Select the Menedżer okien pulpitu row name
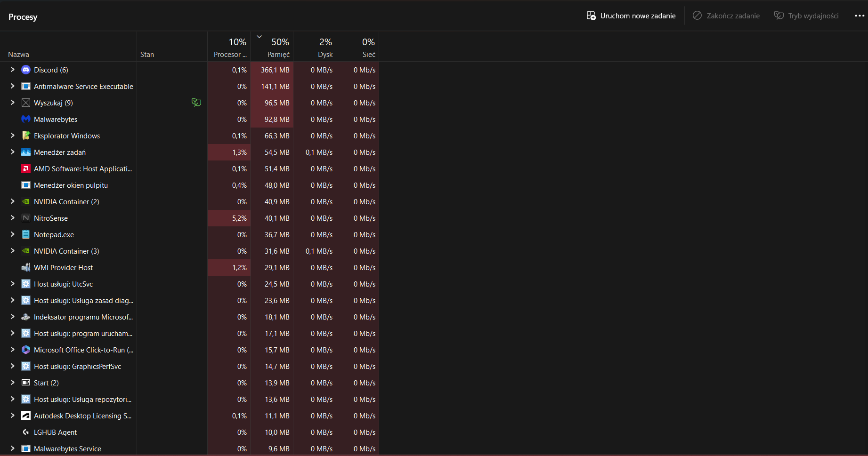 (x=71, y=185)
